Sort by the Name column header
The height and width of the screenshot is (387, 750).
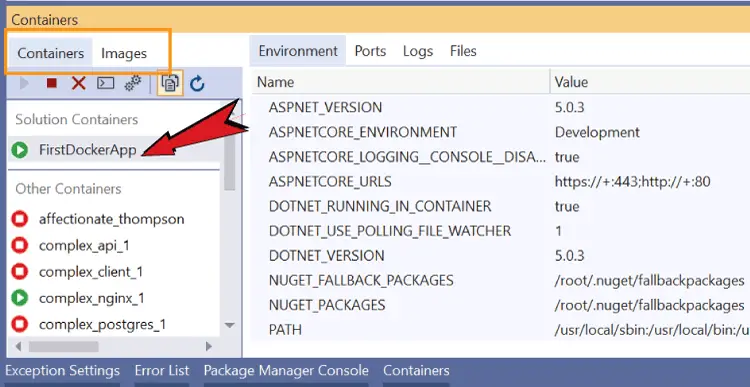tap(401, 82)
